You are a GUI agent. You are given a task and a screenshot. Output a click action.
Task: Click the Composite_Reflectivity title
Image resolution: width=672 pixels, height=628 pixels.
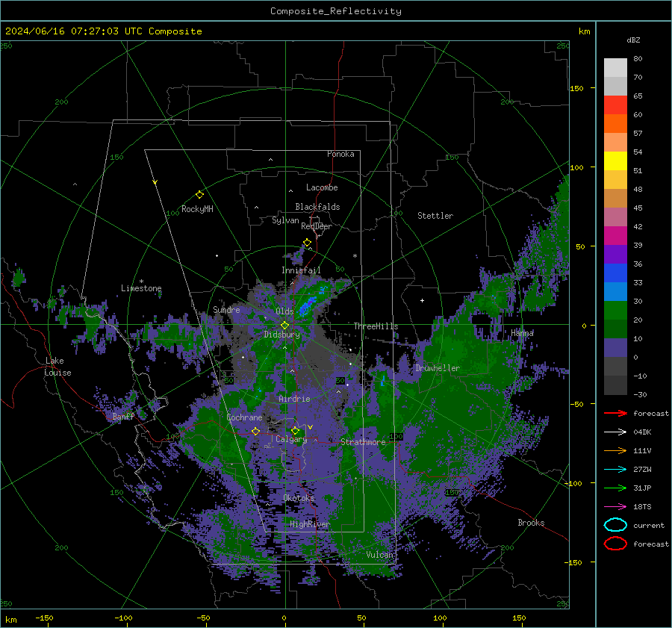click(x=335, y=11)
